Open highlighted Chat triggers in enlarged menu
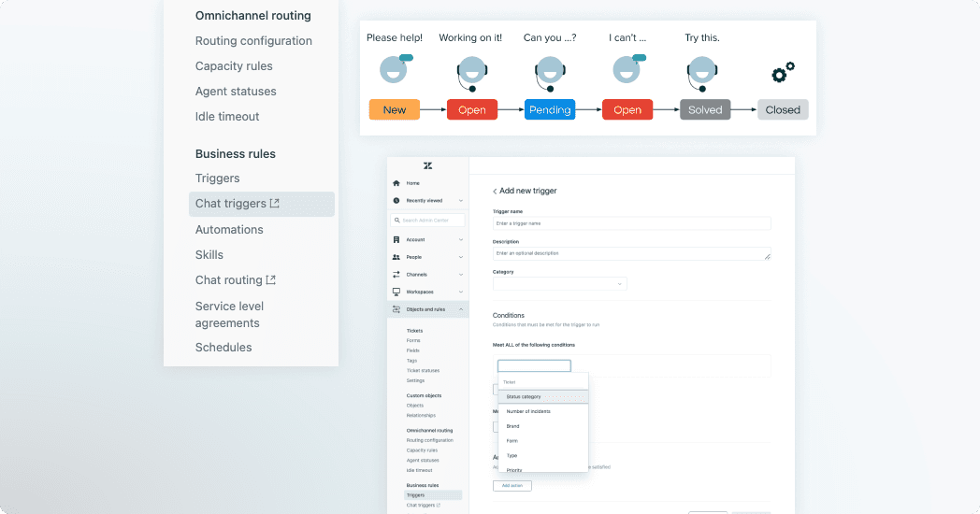 click(261, 205)
